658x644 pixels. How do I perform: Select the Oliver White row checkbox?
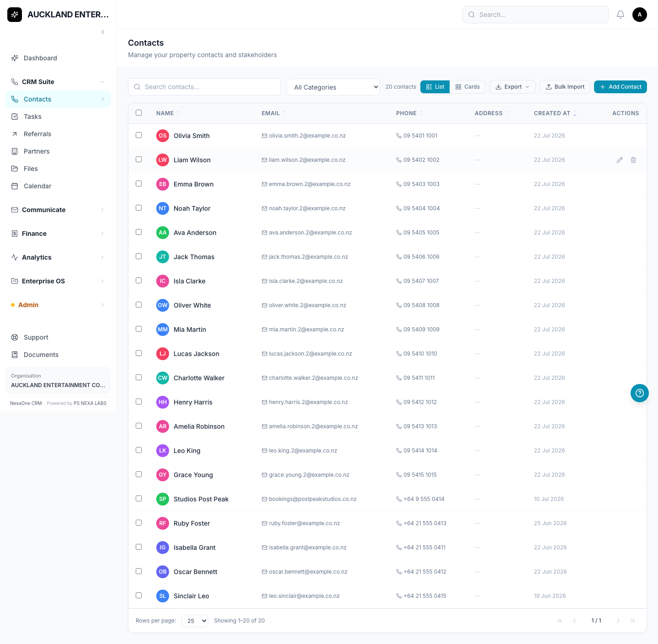[139, 305]
